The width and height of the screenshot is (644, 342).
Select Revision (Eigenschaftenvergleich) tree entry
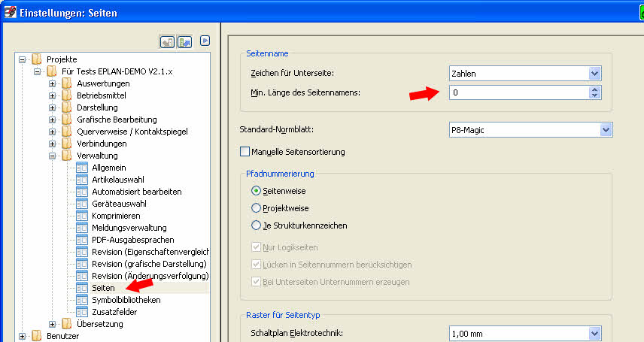tap(150, 252)
